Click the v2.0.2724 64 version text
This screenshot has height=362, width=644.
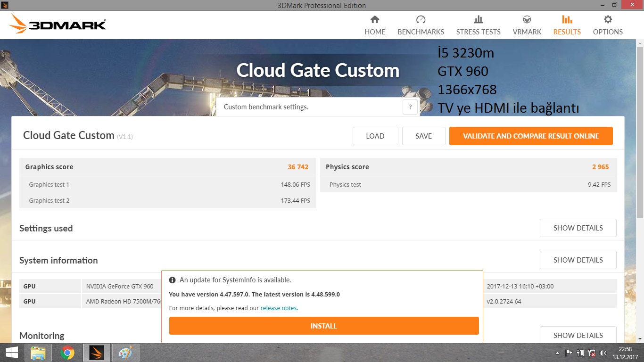pyautogui.click(x=504, y=301)
